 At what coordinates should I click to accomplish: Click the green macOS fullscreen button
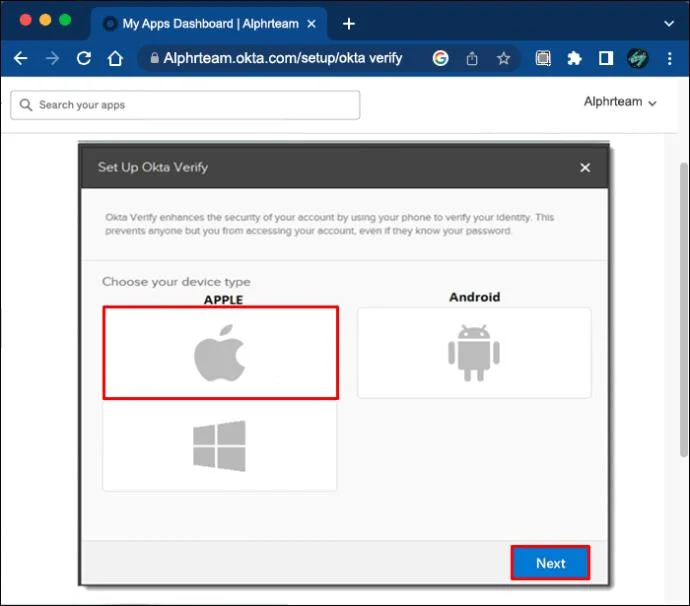coord(65,20)
